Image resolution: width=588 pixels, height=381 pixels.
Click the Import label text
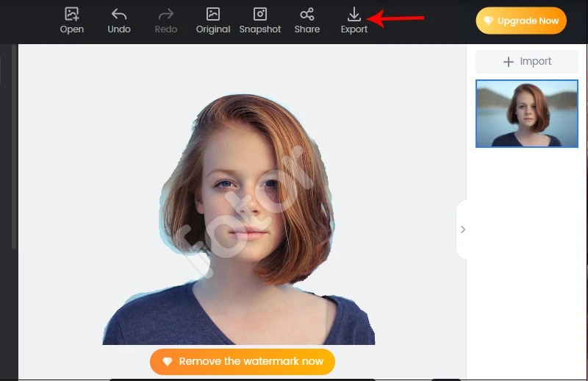pyautogui.click(x=535, y=62)
